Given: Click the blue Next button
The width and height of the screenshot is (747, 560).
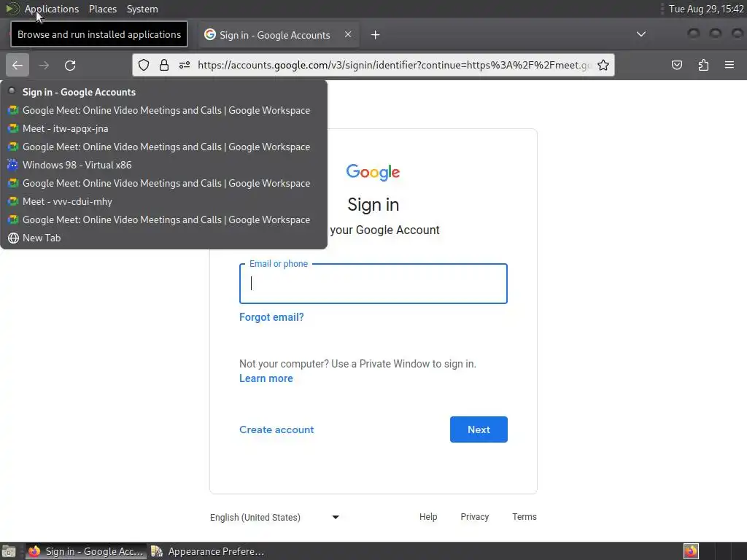Looking at the screenshot, I should pyautogui.click(x=479, y=429).
